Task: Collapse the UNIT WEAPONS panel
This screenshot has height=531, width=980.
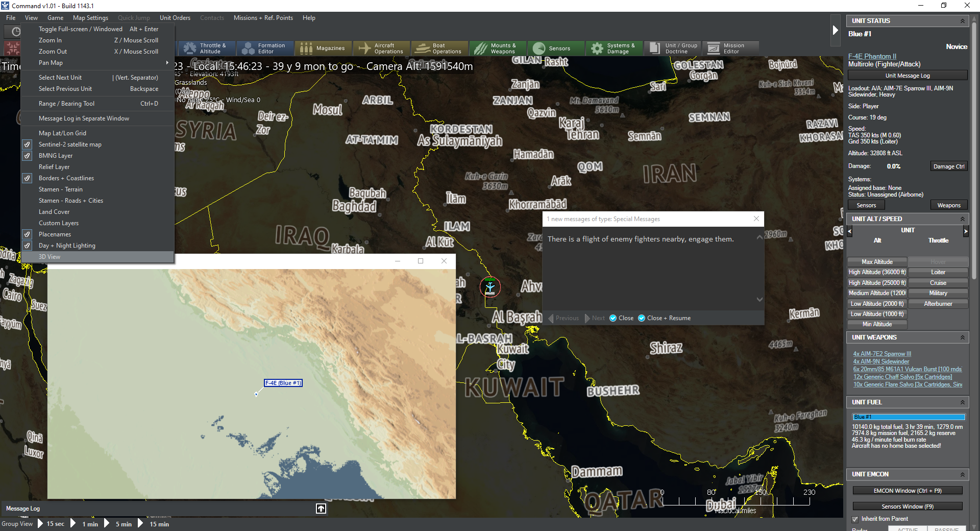Action: (963, 337)
